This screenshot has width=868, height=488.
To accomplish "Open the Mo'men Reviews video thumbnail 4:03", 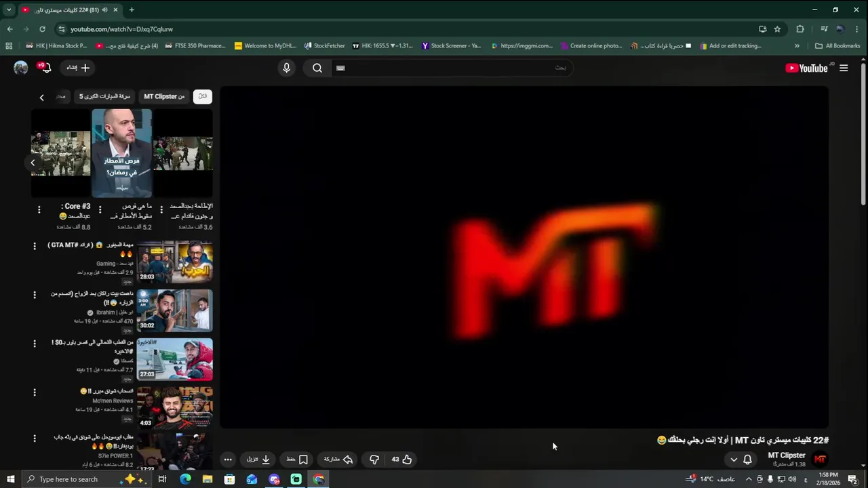I will [x=175, y=408].
